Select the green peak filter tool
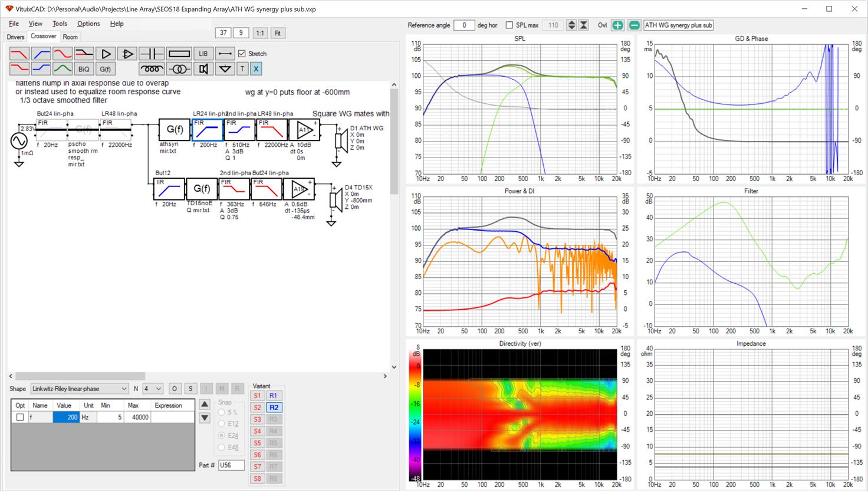The height and width of the screenshot is (492, 868). (63, 69)
